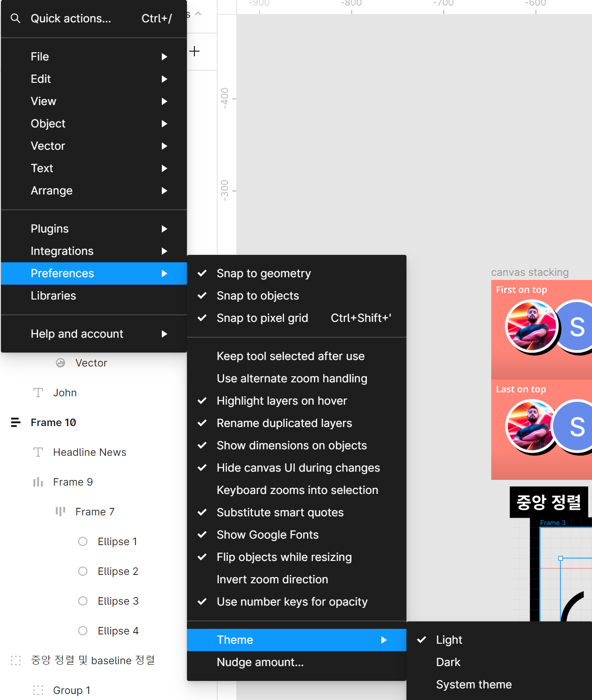This screenshot has width=592, height=700.
Task: Toggle Snap to objects
Action: pyautogui.click(x=297, y=296)
